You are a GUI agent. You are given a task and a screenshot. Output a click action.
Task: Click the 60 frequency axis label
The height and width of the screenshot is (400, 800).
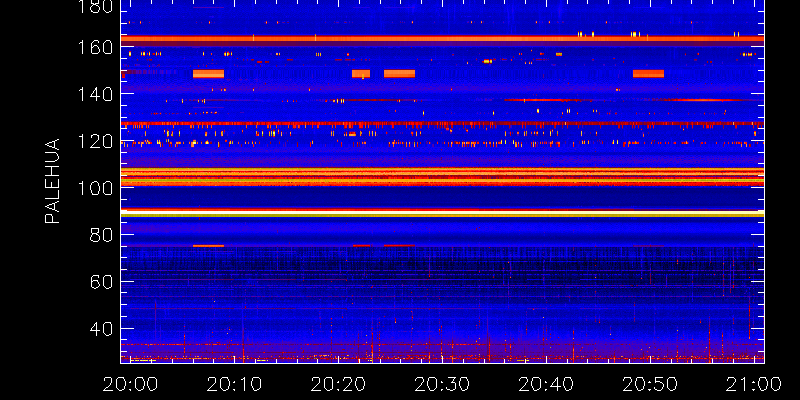tap(102, 282)
